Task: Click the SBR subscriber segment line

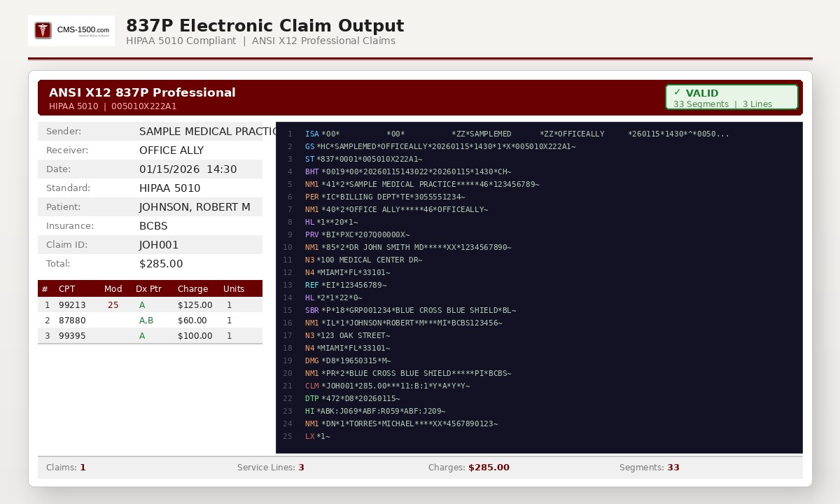Action: pos(410,310)
